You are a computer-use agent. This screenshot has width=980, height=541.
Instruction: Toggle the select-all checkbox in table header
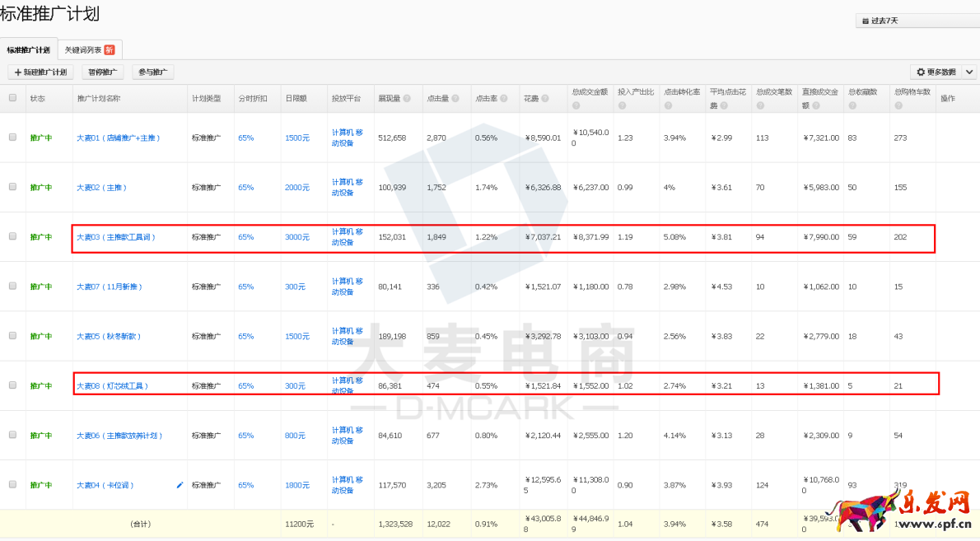tap(12, 98)
